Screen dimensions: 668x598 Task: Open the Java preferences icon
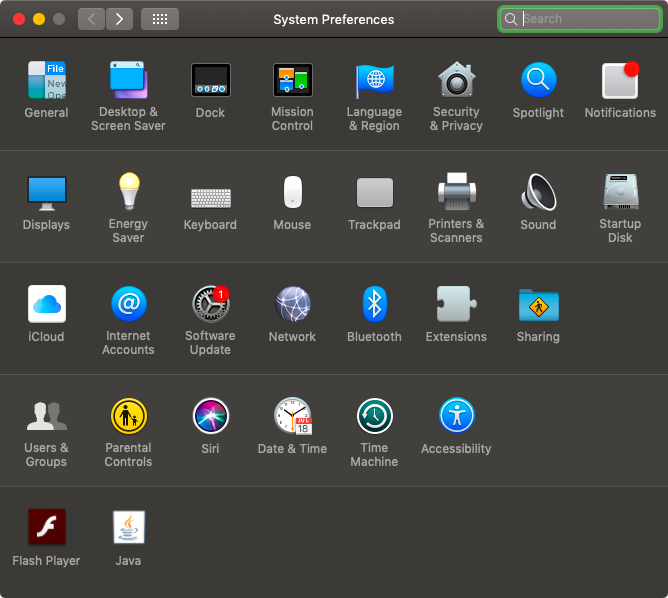click(x=129, y=527)
